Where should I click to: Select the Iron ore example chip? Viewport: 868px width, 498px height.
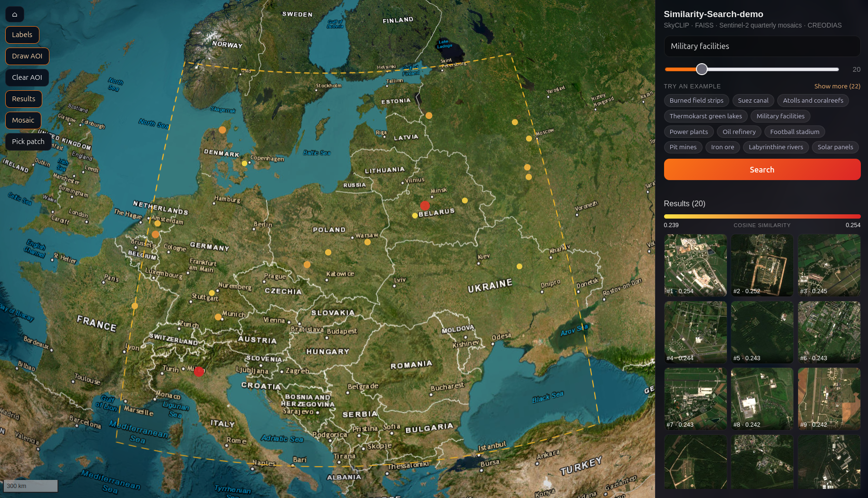point(723,147)
